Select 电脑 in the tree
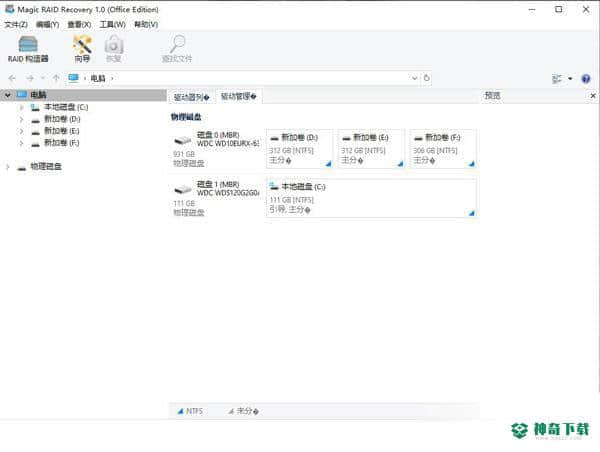Viewport: 600px width, 452px height. coord(38,95)
